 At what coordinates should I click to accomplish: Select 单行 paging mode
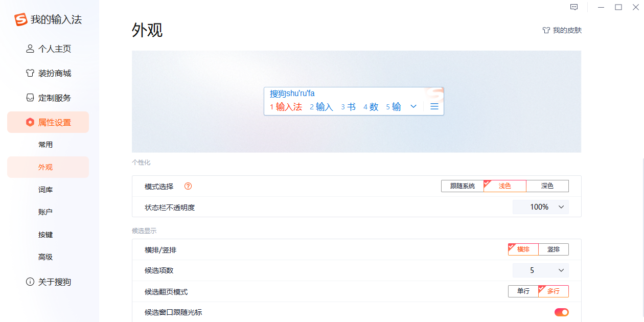coord(523,291)
